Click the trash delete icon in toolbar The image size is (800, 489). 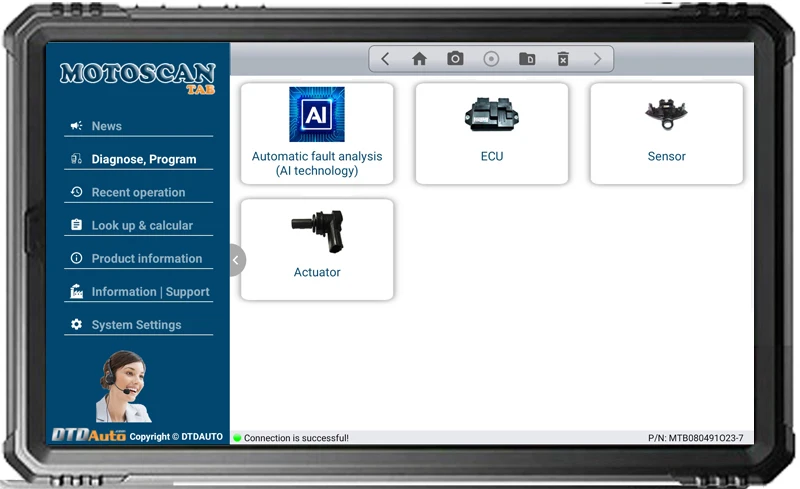click(563, 59)
